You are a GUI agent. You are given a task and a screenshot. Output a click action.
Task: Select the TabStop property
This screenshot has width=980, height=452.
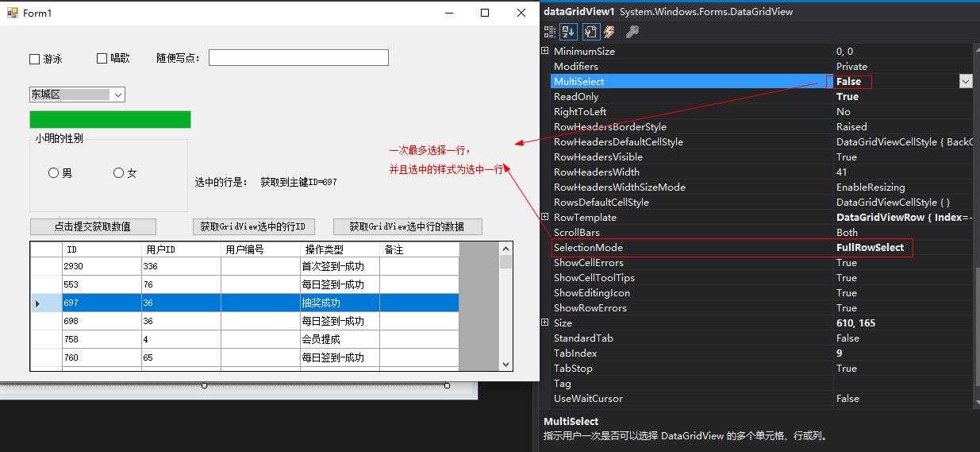pyautogui.click(x=762, y=368)
